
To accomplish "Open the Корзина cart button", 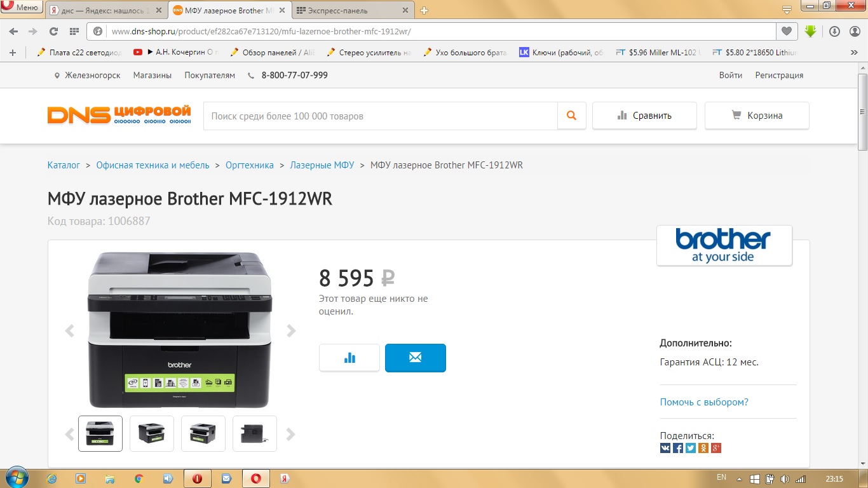I will click(x=757, y=116).
